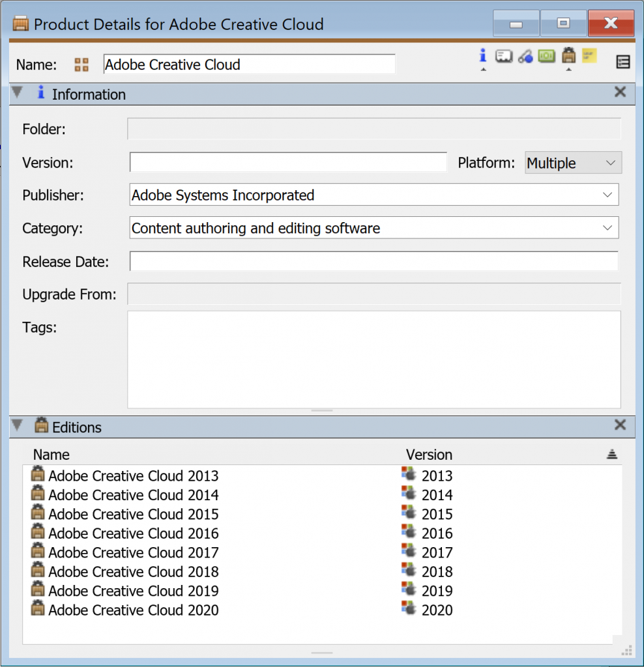Open the license card pane icon
The width and height of the screenshot is (644, 667).
504,56
